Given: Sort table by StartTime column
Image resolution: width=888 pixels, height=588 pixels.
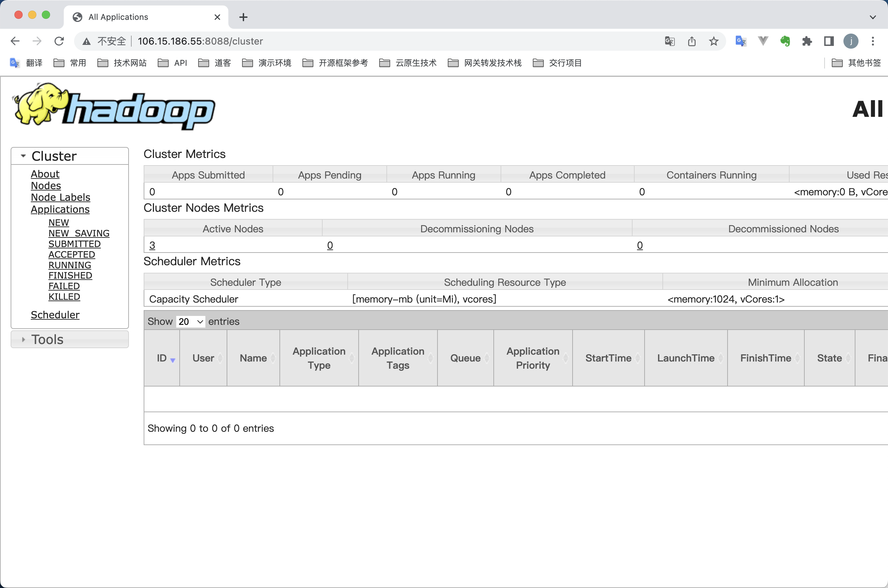Looking at the screenshot, I should coord(608,358).
